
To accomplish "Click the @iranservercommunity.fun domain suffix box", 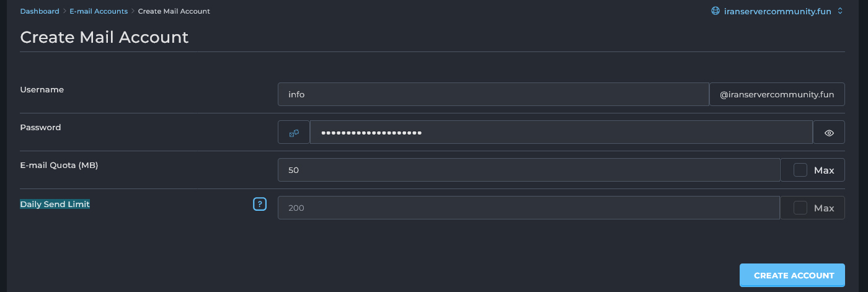I will [x=777, y=95].
